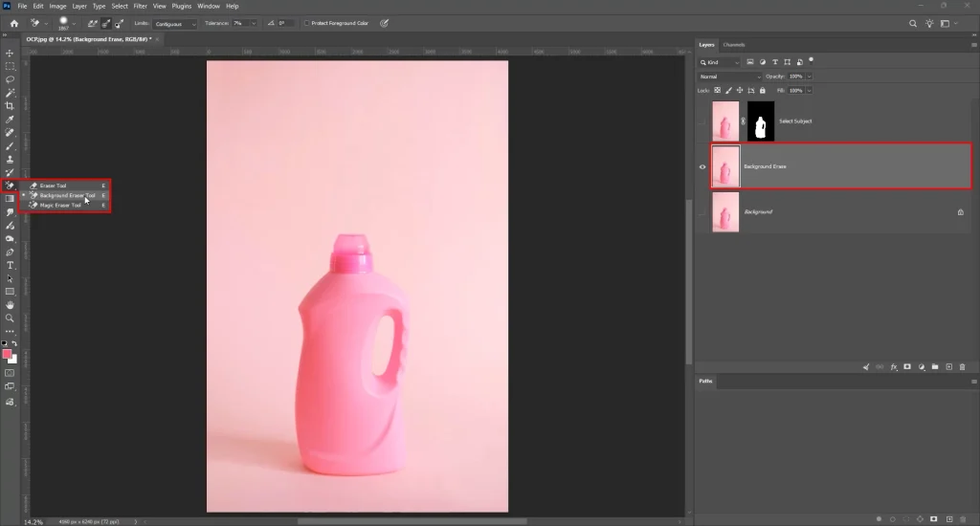Show the Background layer visibility

coord(702,211)
